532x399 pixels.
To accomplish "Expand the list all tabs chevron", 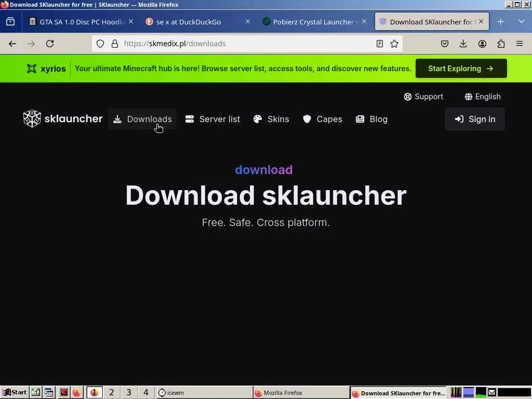I will pos(522,22).
